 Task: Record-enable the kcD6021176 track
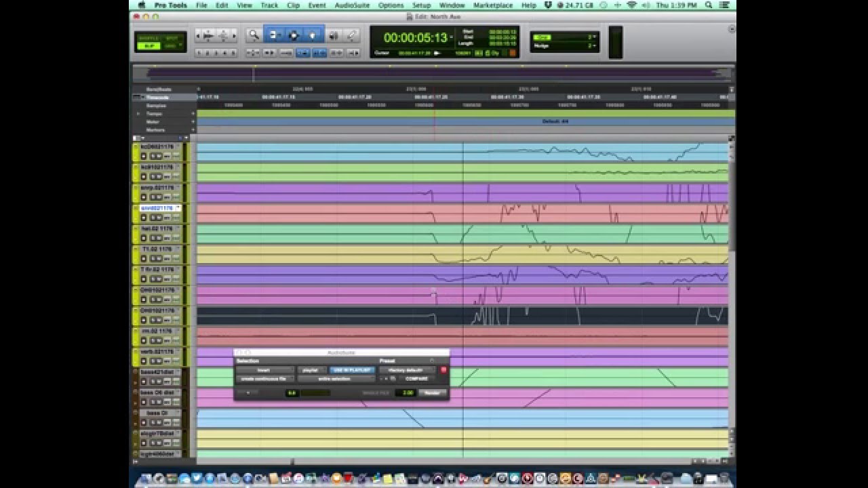coord(144,156)
